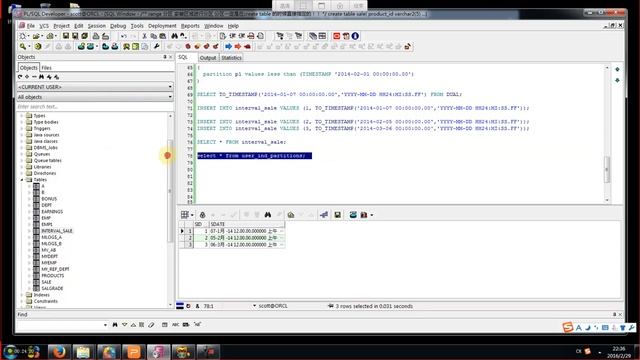This screenshot has width=640, height=360.
Task: Click line 76 SELECT * FROM interval_sale
Action: (x=242, y=142)
